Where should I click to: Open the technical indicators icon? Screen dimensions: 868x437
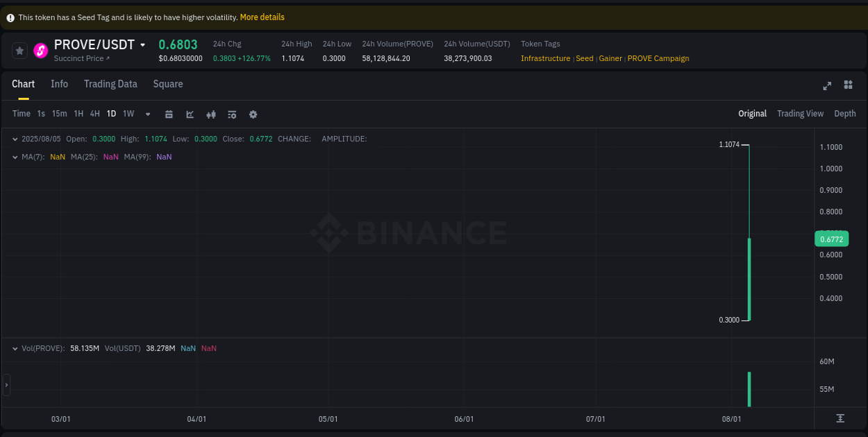[211, 114]
